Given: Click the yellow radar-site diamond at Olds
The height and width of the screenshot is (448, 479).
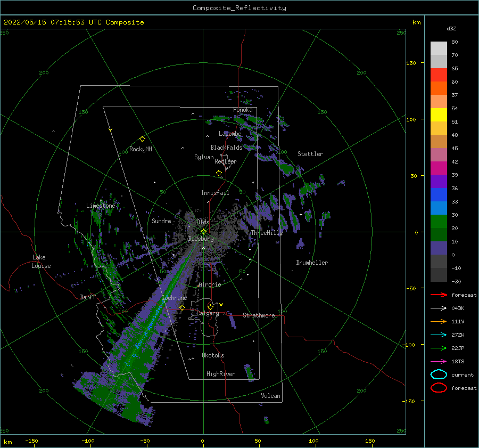Looking at the screenshot, I should pyautogui.click(x=203, y=232).
